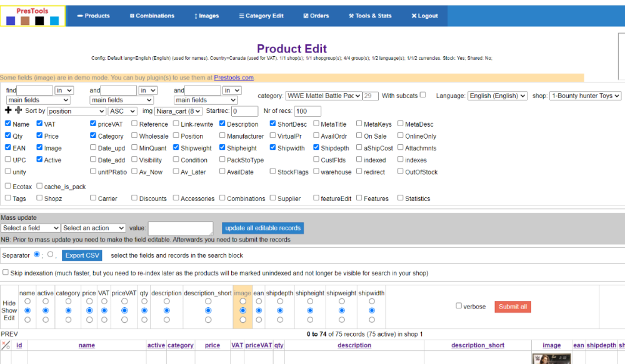Tick the With subcats checkbox

tap(423, 95)
